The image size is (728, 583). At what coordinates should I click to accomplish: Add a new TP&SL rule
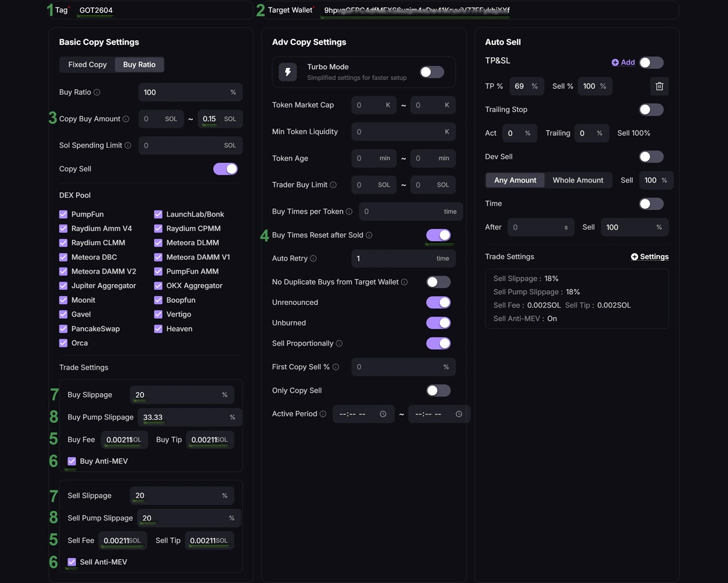(623, 63)
